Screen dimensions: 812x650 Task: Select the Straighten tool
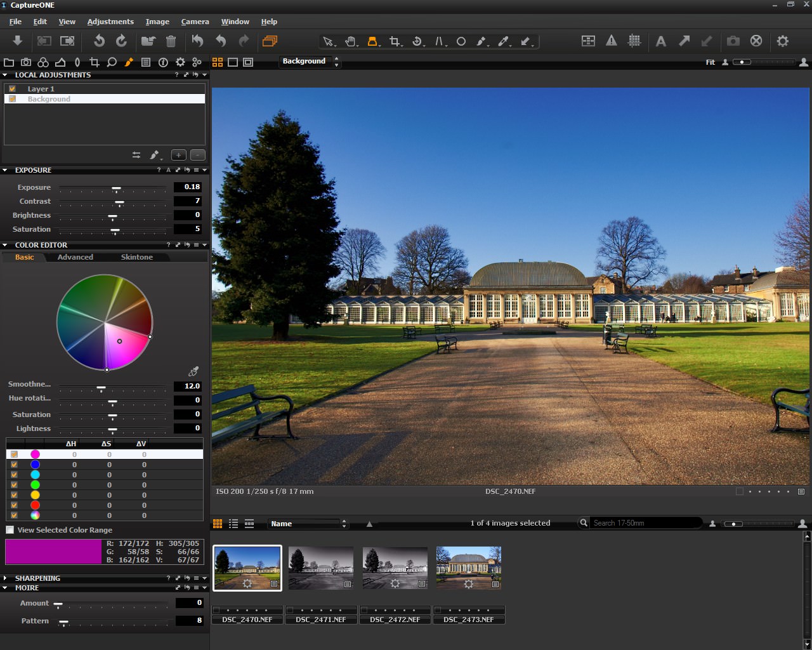(x=440, y=41)
